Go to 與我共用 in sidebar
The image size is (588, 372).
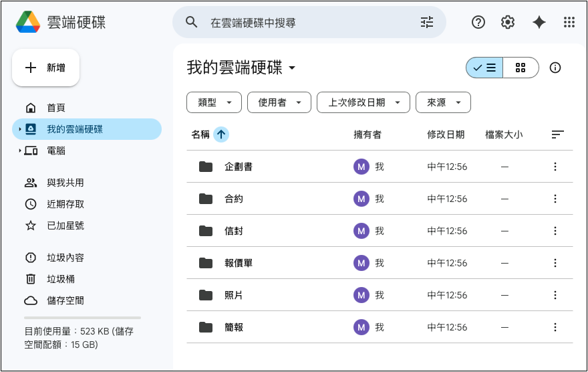[x=65, y=183]
